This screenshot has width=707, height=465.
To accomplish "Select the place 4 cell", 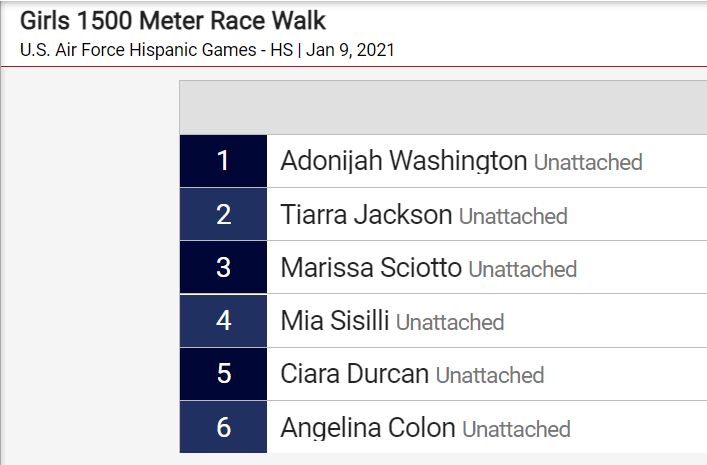I will [x=223, y=321].
